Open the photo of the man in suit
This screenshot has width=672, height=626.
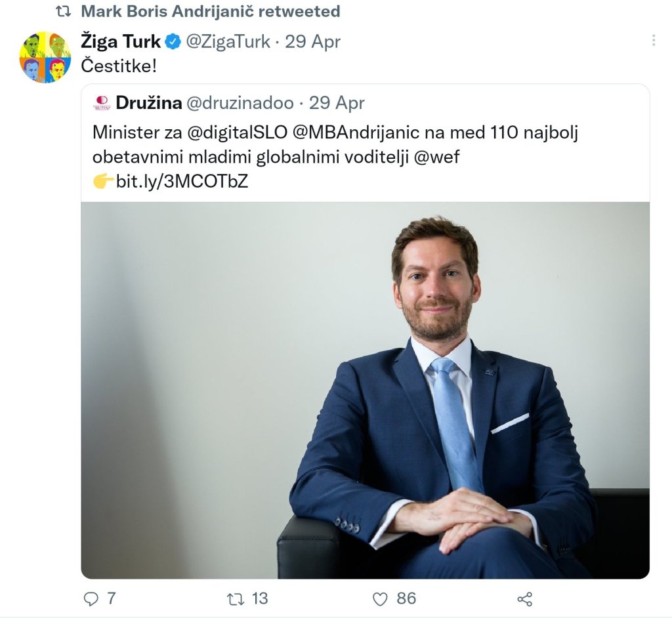coord(365,390)
